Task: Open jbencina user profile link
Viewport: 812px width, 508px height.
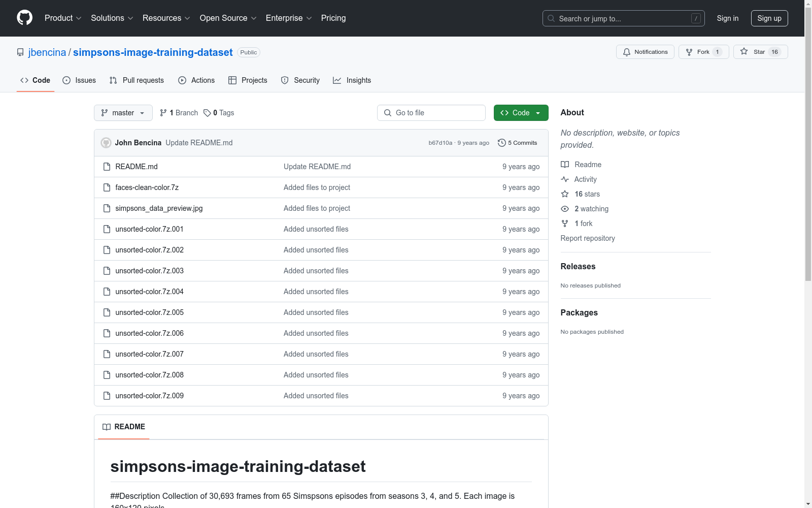Action: coord(47,52)
